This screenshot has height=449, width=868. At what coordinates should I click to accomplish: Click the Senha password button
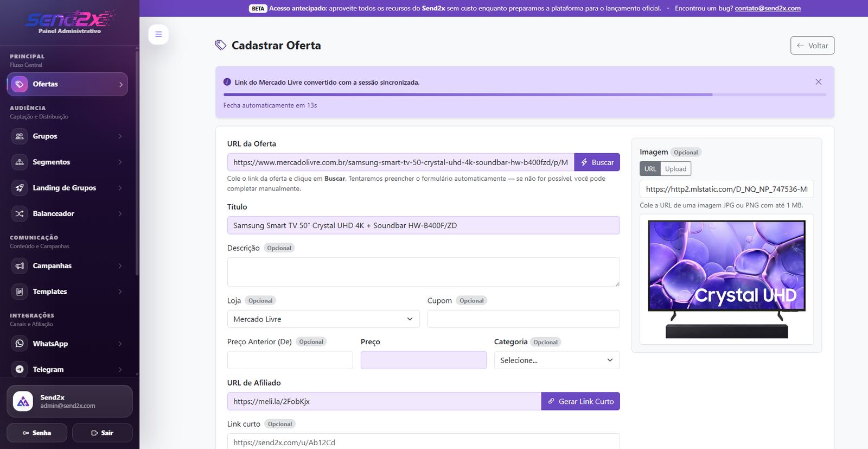pyautogui.click(x=37, y=433)
